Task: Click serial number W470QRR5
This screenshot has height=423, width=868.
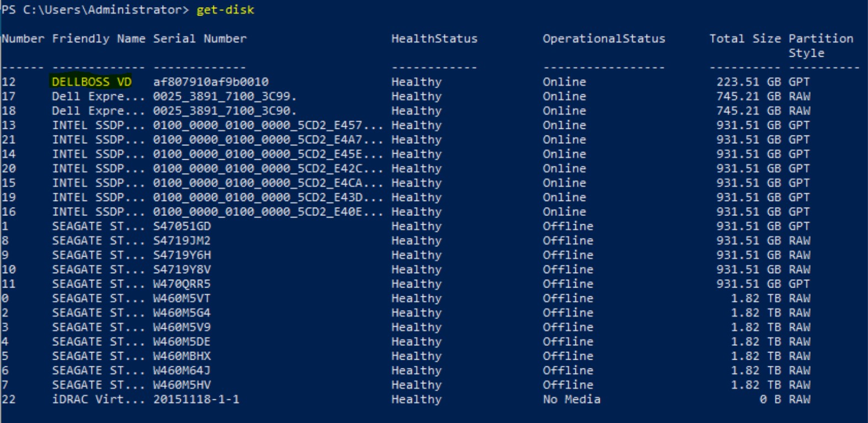Action: [182, 284]
